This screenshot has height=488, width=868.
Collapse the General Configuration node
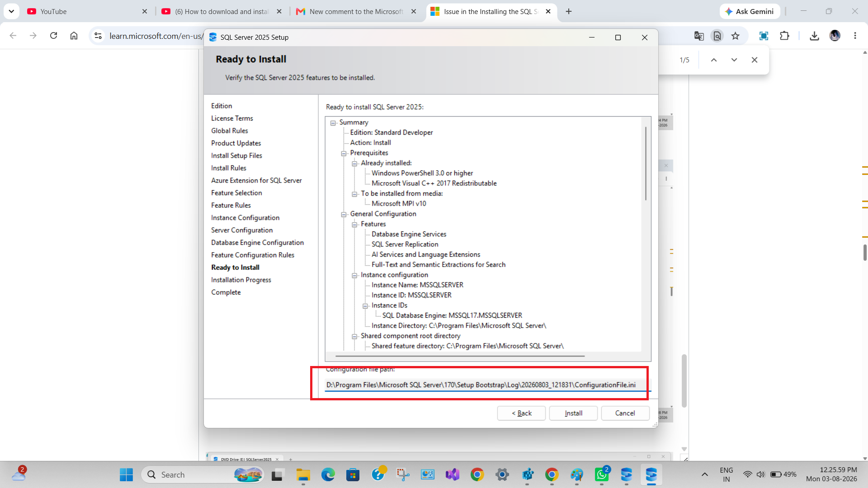click(344, 214)
